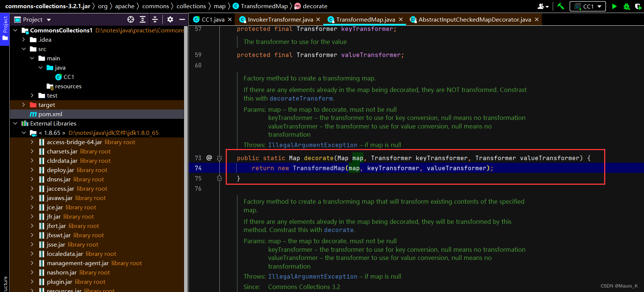
Task: Click the @ gutter icon on line 73
Action: coord(209,158)
